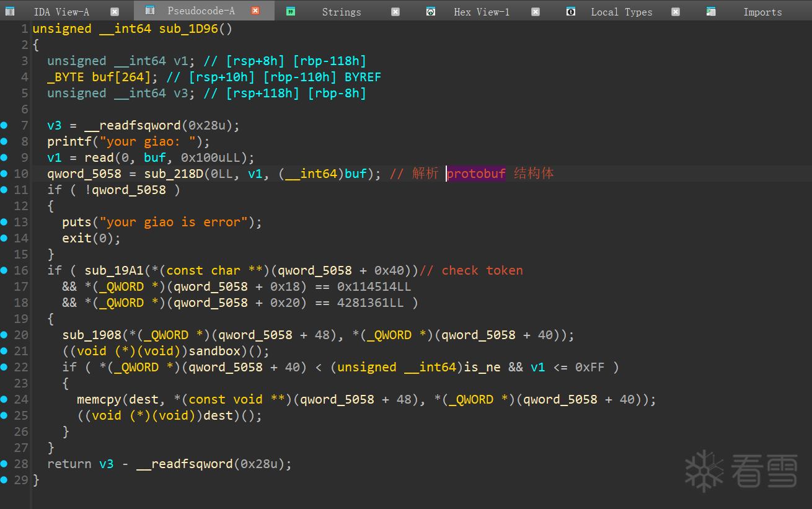Click line number 1 in the gutter
This screenshot has width=812, height=509.
pos(24,29)
